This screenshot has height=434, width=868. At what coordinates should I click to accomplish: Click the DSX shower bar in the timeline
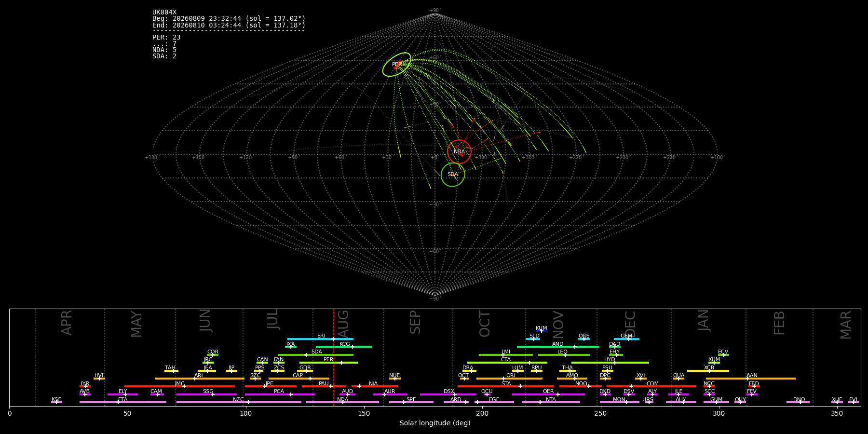pyautogui.click(x=448, y=394)
